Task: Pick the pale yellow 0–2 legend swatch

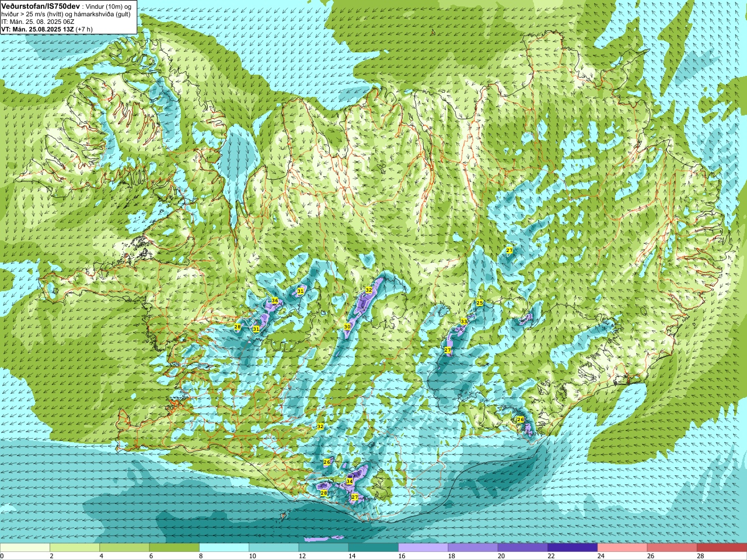Action: click(x=25, y=547)
